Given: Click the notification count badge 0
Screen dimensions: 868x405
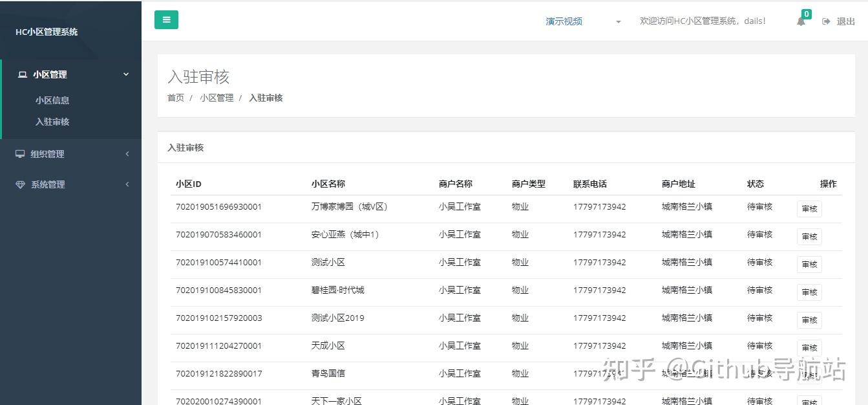Looking at the screenshot, I should (807, 14).
